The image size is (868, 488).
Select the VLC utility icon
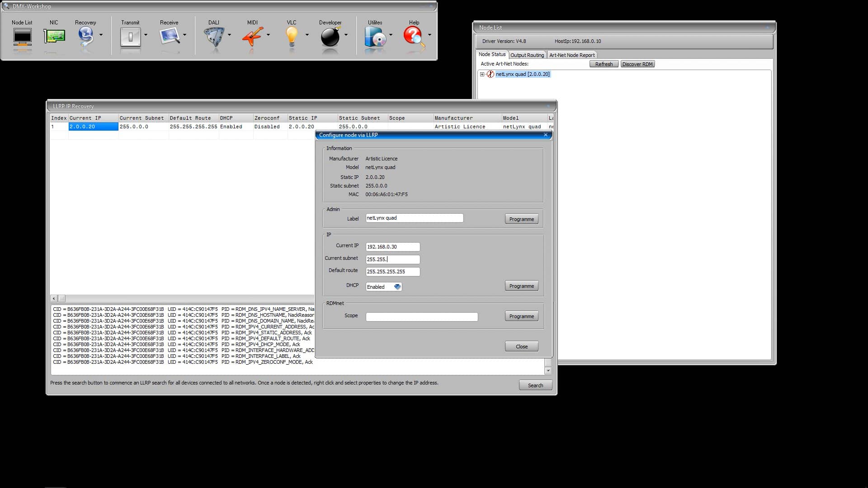[x=292, y=37]
